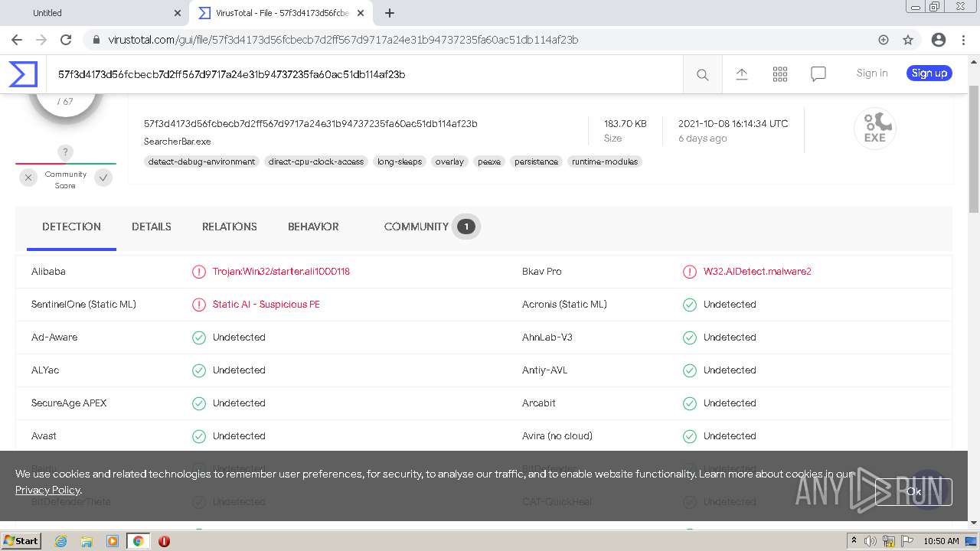Click the Bkav Pro detection alert icon
980x551 pixels.
[690, 272]
